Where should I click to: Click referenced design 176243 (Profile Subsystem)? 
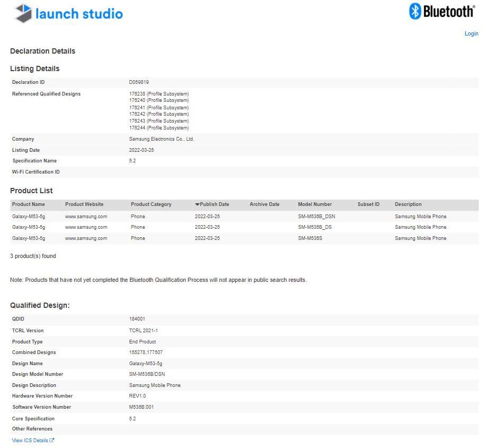[159, 121]
